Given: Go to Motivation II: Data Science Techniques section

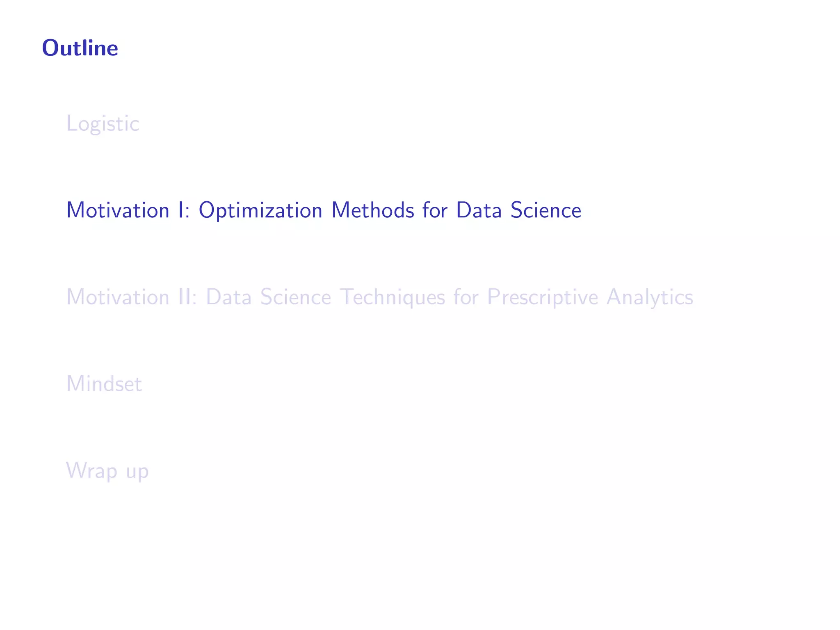Looking at the screenshot, I should click(379, 297).
